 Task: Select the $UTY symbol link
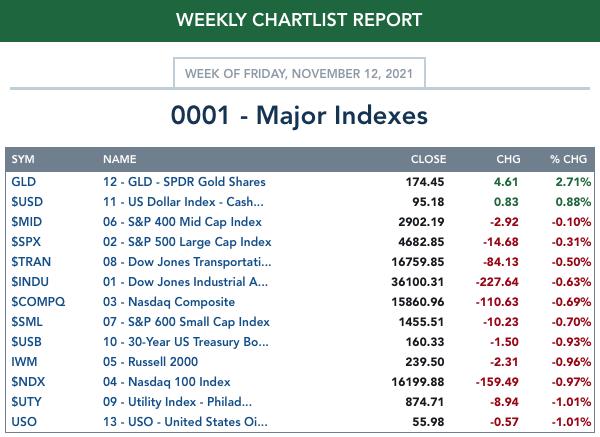pyautogui.click(x=26, y=402)
